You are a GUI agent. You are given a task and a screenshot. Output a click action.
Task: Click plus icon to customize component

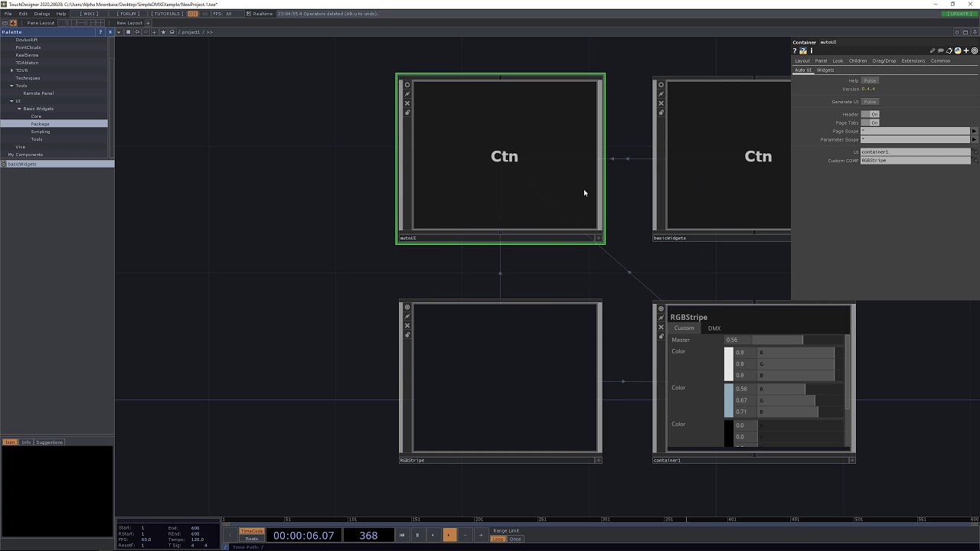pos(966,51)
